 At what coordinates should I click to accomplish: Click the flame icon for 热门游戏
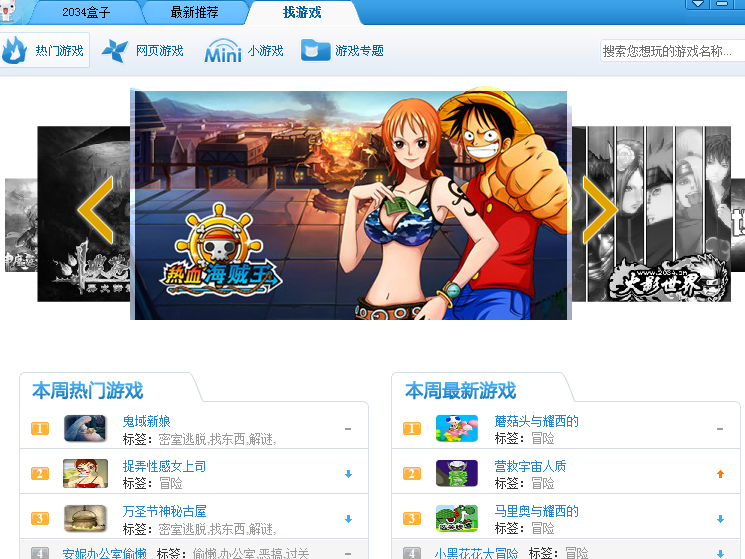point(15,50)
